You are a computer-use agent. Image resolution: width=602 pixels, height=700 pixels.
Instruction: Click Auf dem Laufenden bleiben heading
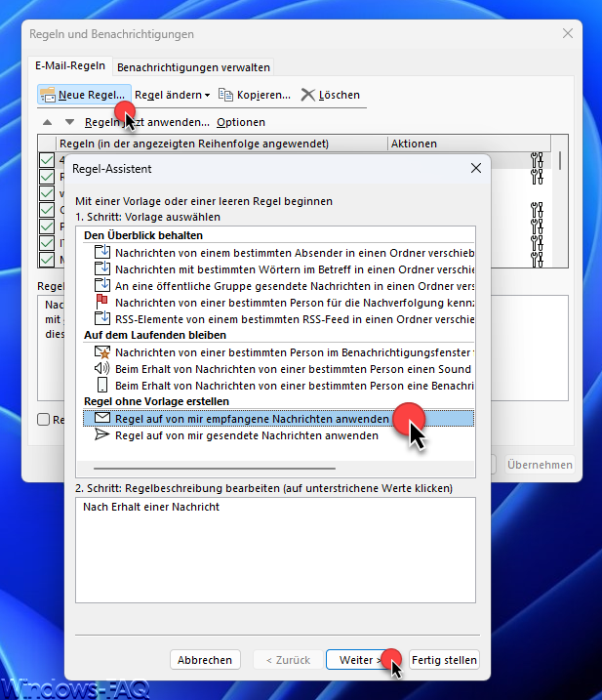[x=155, y=335]
